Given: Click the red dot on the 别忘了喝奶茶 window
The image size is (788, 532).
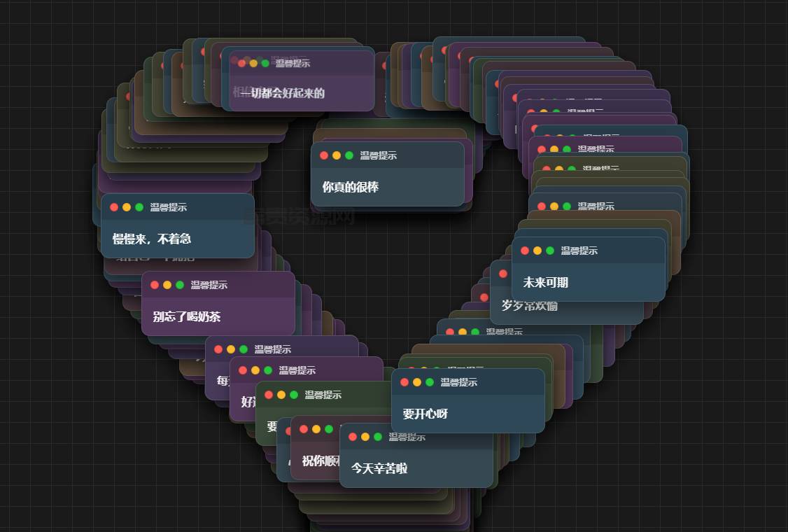Looking at the screenshot, I should tap(155, 285).
